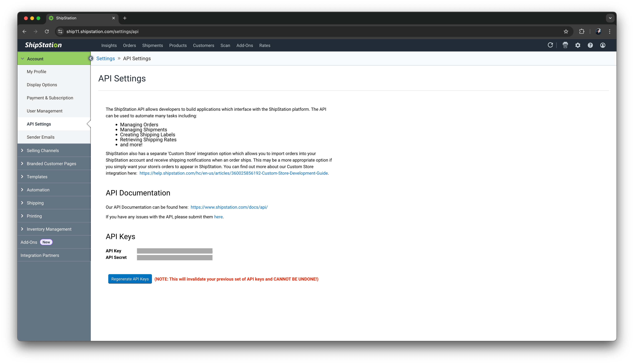Image resolution: width=634 pixels, height=364 pixels.
Task: Open the settings gear icon in header
Action: coord(578,45)
